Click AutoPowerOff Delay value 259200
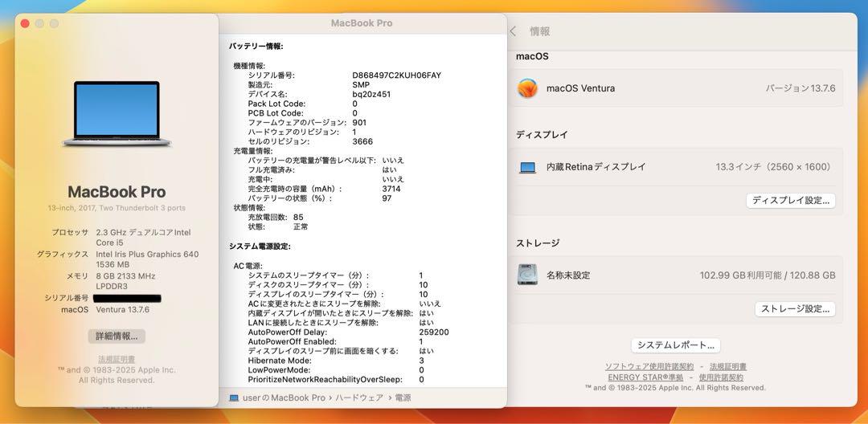The height and width of the screenshot is (424, 868). point(434,332)
